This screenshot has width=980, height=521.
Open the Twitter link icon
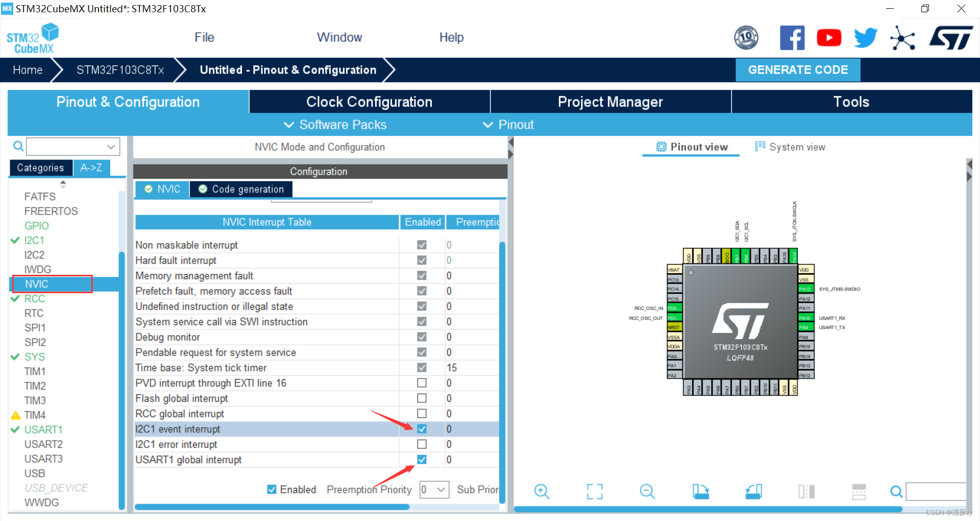[866, 38]
